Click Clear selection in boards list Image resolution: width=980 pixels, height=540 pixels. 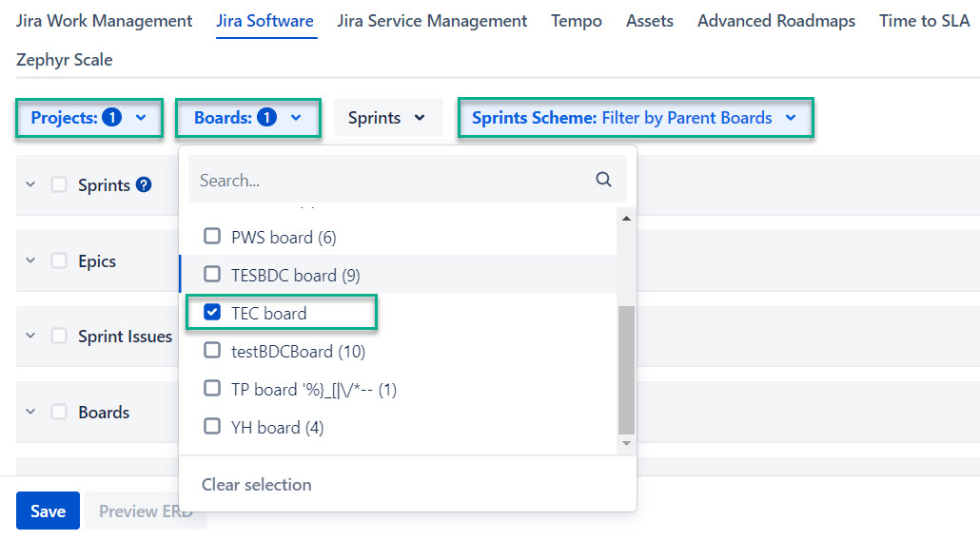[256, 484]
